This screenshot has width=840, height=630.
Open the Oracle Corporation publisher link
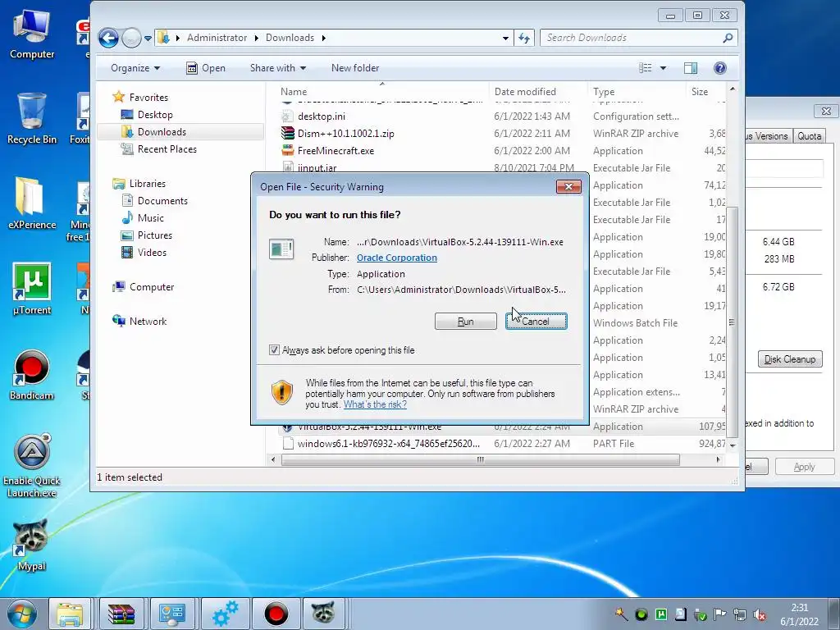[x=397, y=258]
